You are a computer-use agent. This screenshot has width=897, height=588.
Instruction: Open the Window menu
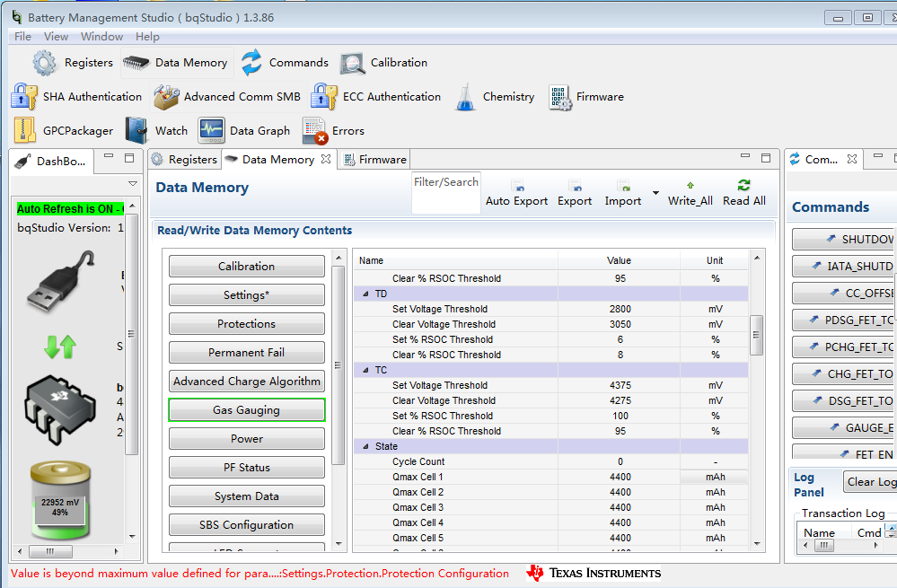click(x=101, y=37)
